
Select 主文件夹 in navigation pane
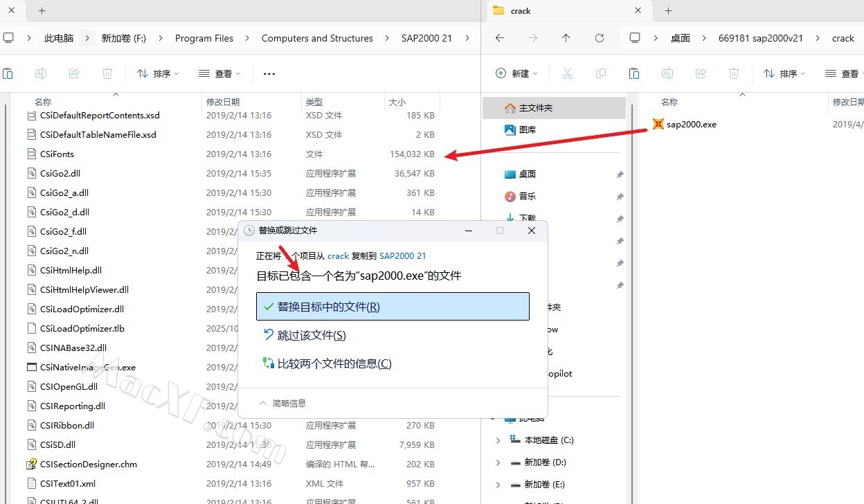click(x=535, y=108)
